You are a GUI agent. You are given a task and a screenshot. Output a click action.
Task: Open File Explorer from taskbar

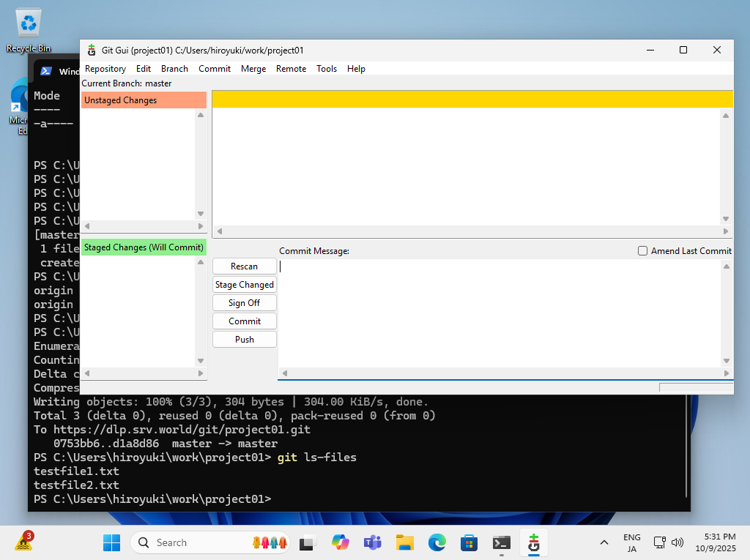tap(405, 542)
